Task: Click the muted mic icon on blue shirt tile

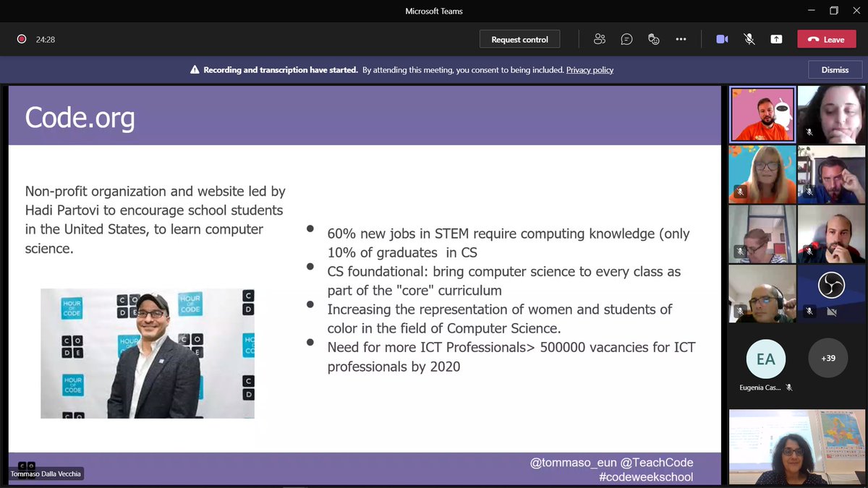Action: (809, 192)
